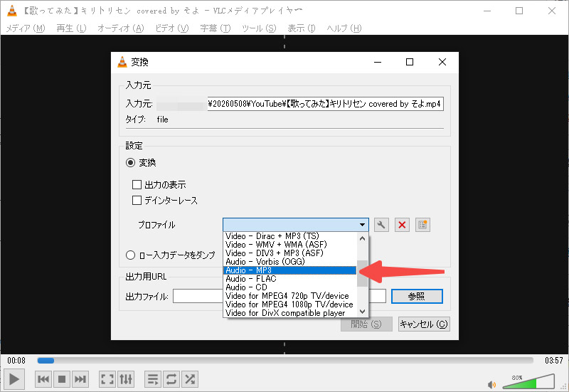Click the 開始 (S) start button
This screenshot has height=392, width=569.
pyautogui.click(x=366, y=324)
